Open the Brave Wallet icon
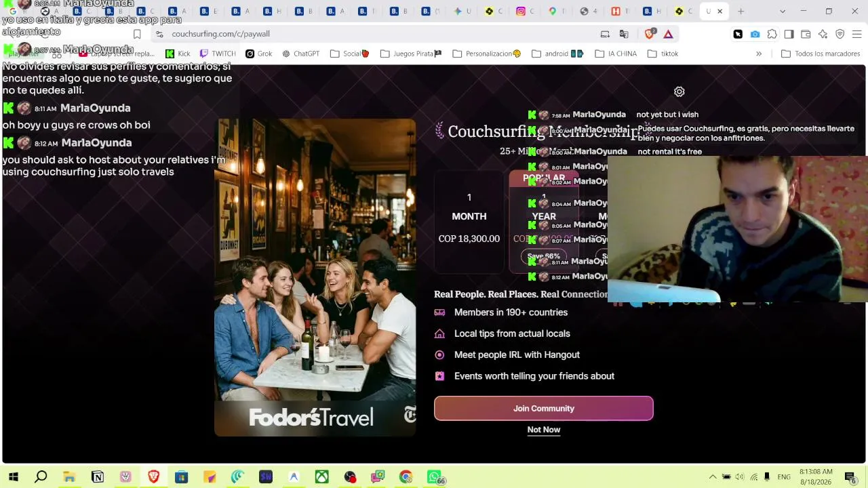The image size is (868, 488). 806,34
